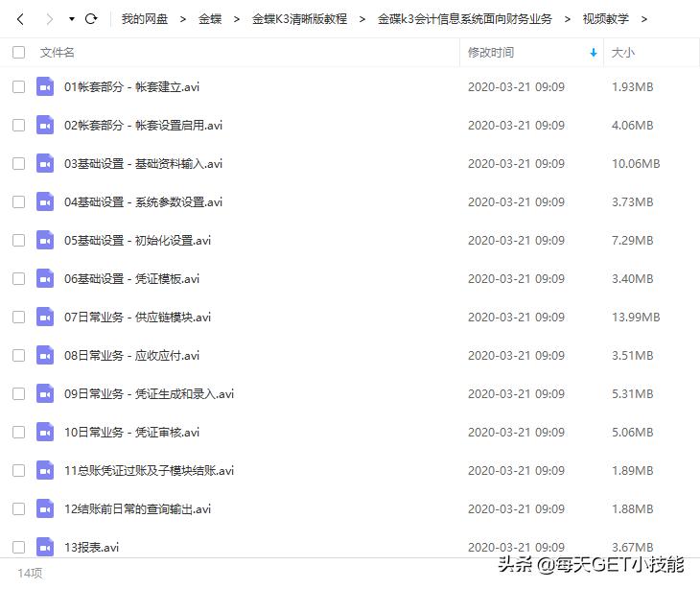Open file 13报表.avi
Image resolution: width=700 pixels, height=589 pixels.
pos(91,547)
